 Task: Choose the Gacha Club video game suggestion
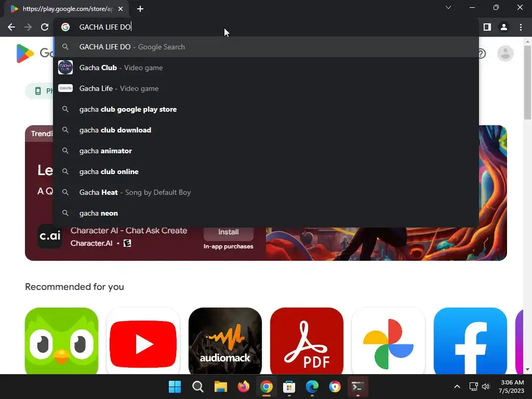[x=265, y=68]
